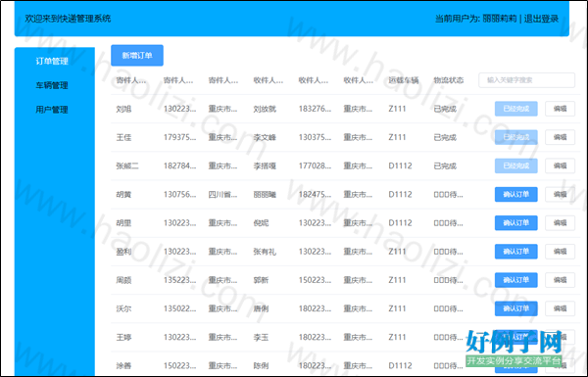
Task: Click recipient name 丽丽曦
Action: [x=265, y=195]
